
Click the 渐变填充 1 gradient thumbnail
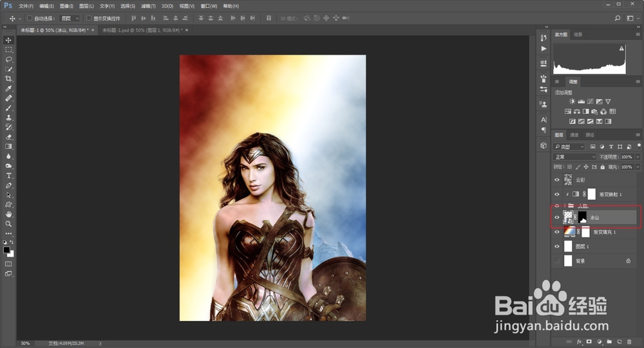570,232
